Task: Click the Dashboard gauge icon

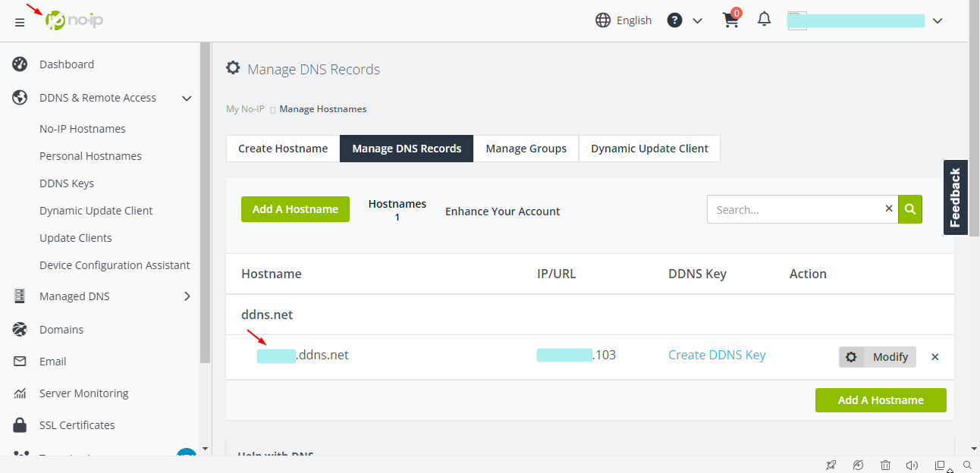Action: tap(20, 64)
